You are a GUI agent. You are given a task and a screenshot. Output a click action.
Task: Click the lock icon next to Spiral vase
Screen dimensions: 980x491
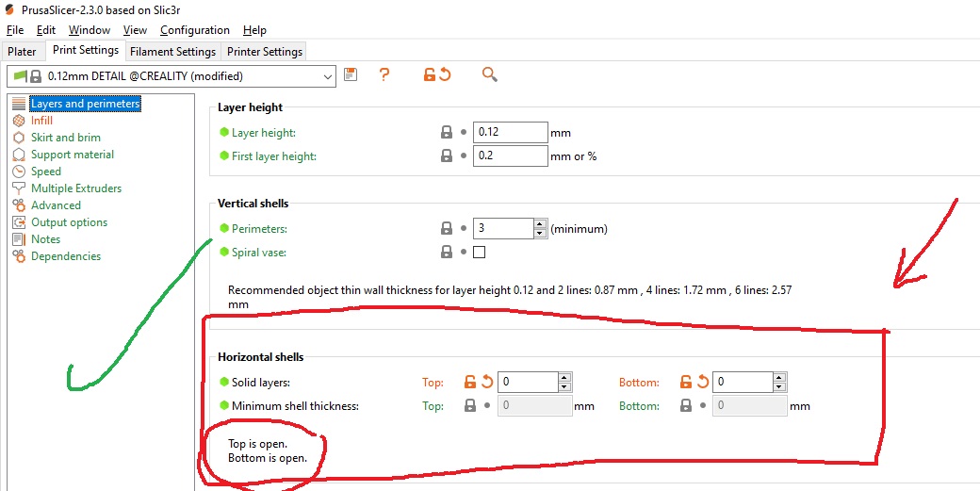tap(447, 253)
